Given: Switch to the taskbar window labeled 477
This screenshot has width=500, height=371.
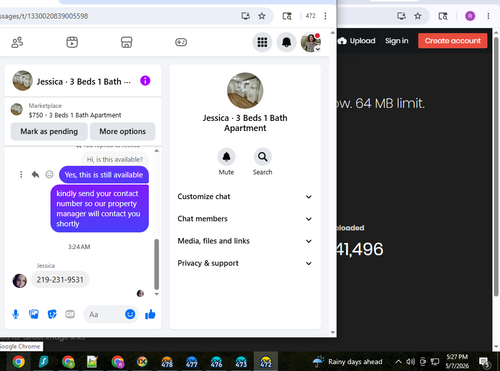Looking at the screenshot, I should click(x=192, y=362).
